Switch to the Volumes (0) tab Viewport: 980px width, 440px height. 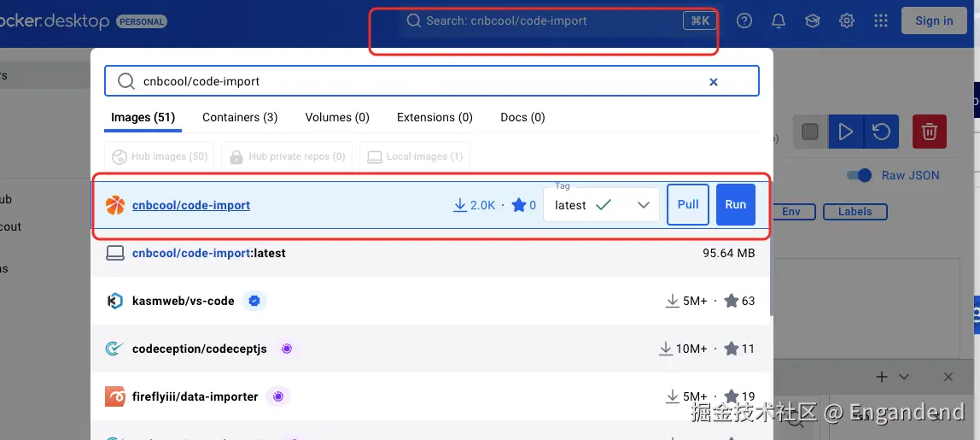[337, 117]
